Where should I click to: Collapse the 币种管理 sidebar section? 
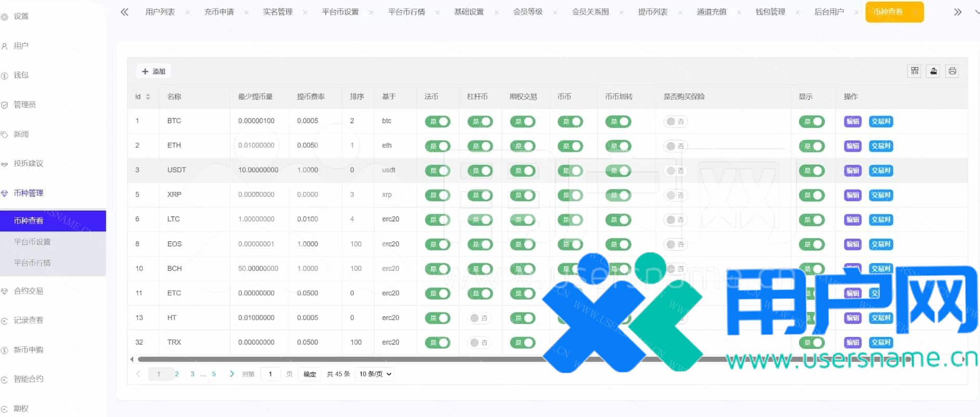click(29, 193)
